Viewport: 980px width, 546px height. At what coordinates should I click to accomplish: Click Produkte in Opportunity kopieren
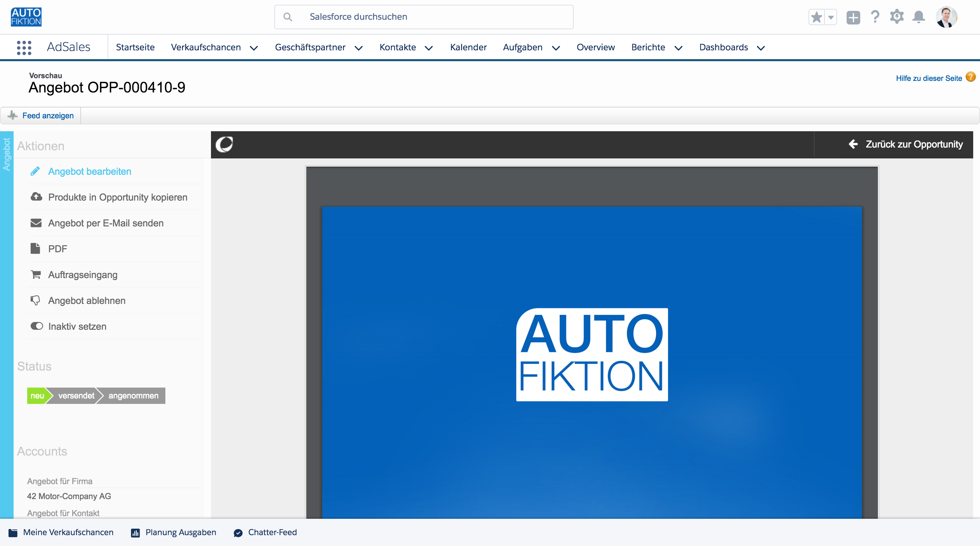click(x=118, y=197)
